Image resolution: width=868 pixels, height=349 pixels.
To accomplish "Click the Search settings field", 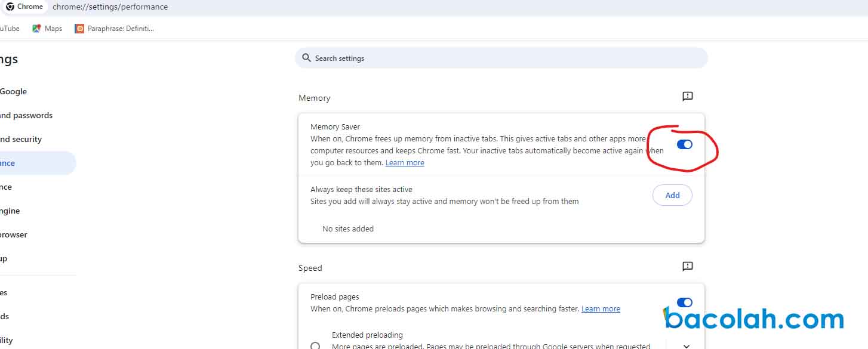I will (501, 58).
